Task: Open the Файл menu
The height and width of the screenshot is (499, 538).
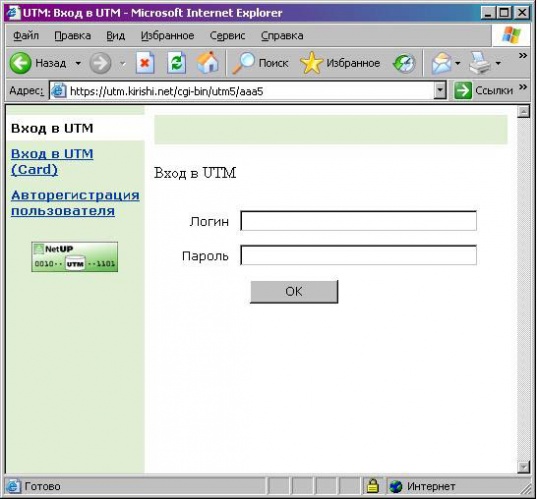Action: pos(26,36)
